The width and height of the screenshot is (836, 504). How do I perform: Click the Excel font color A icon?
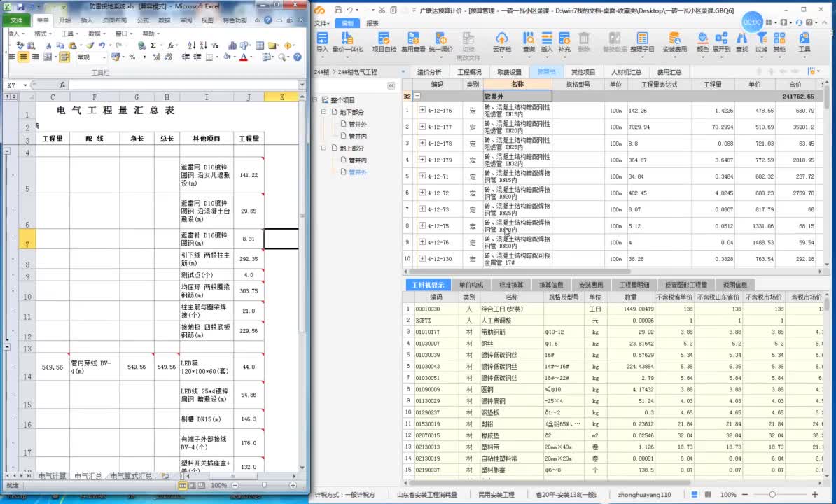click(244, 57)
